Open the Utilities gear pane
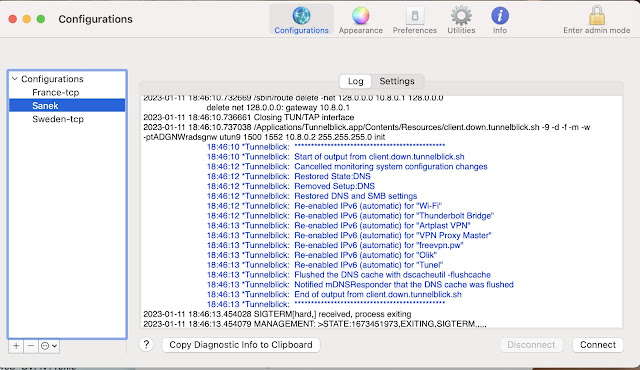The image size is (640, 370). point(461,20)
